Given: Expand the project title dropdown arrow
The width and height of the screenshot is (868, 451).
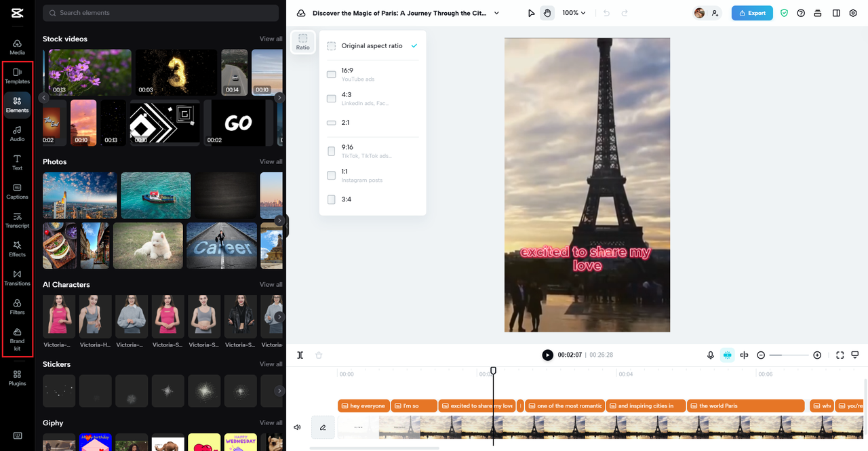Looking at the screenshot, I should point(496,13).
